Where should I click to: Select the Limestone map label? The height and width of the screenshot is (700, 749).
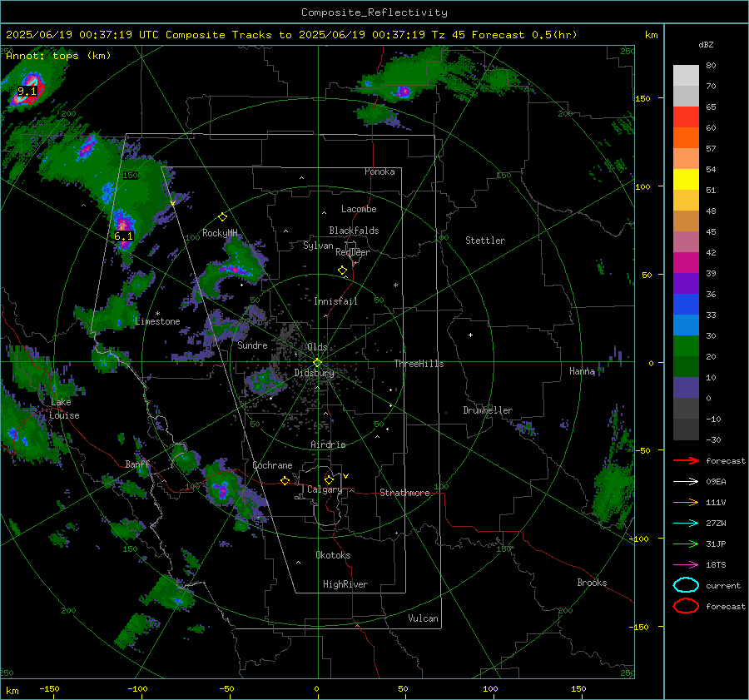click(x=157, y=321)
